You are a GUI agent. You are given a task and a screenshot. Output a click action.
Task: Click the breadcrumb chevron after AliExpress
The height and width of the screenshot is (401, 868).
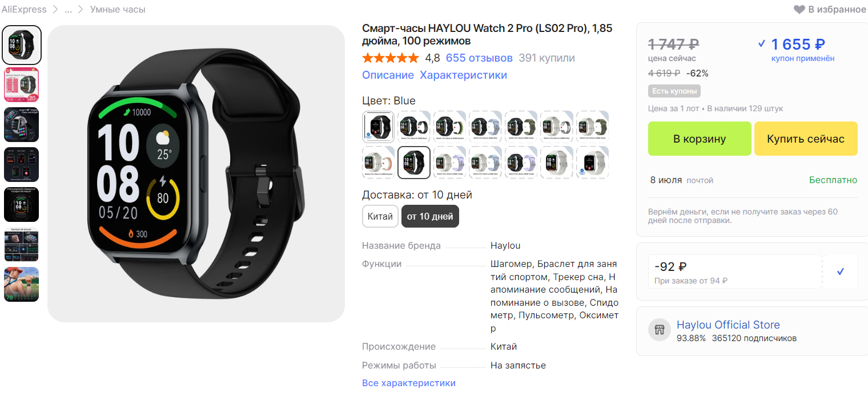pos(55,9)
